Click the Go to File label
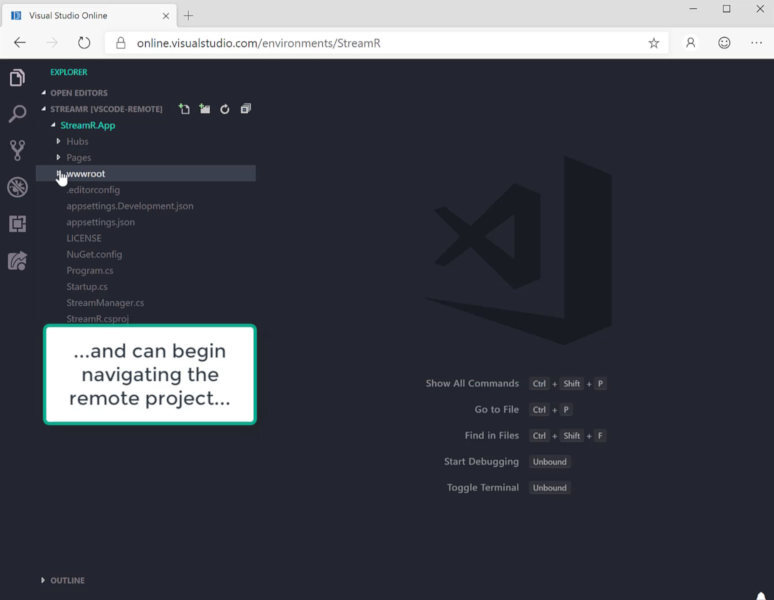The image size is (774, 600). click(497, 410)
